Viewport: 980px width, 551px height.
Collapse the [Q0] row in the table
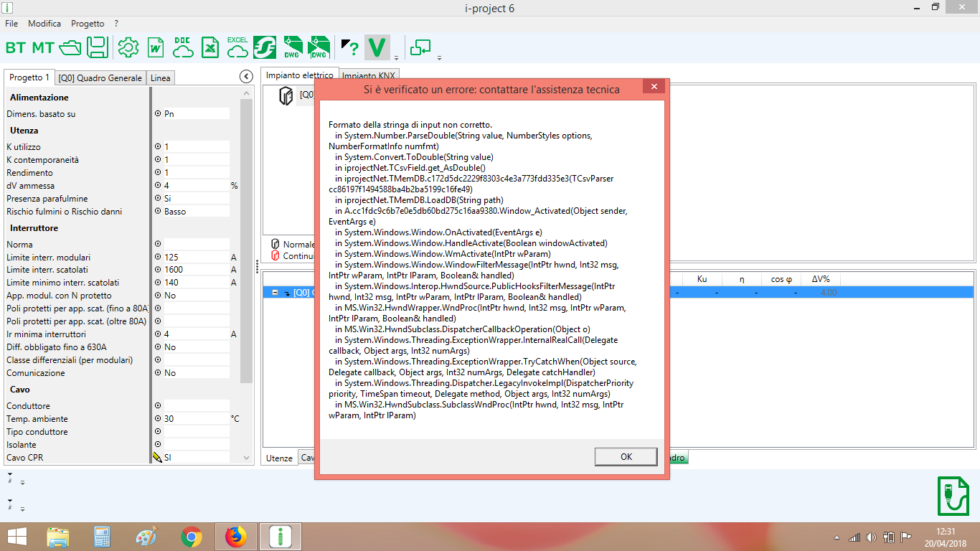(275, 293)
